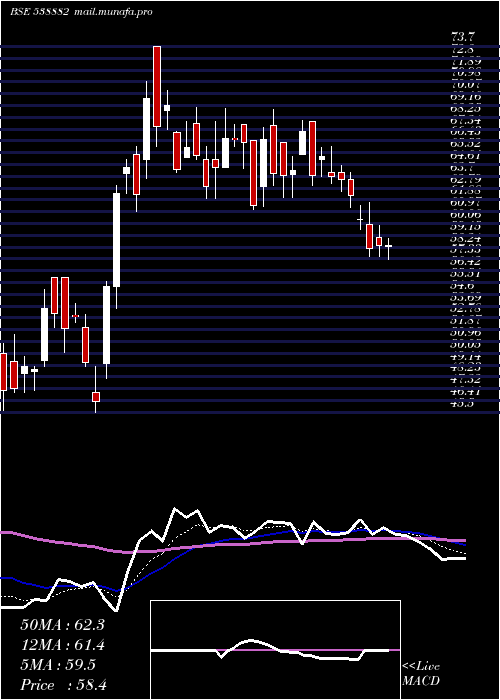
Task: Click the '54.6' price axis label
Action: [462, 286]
